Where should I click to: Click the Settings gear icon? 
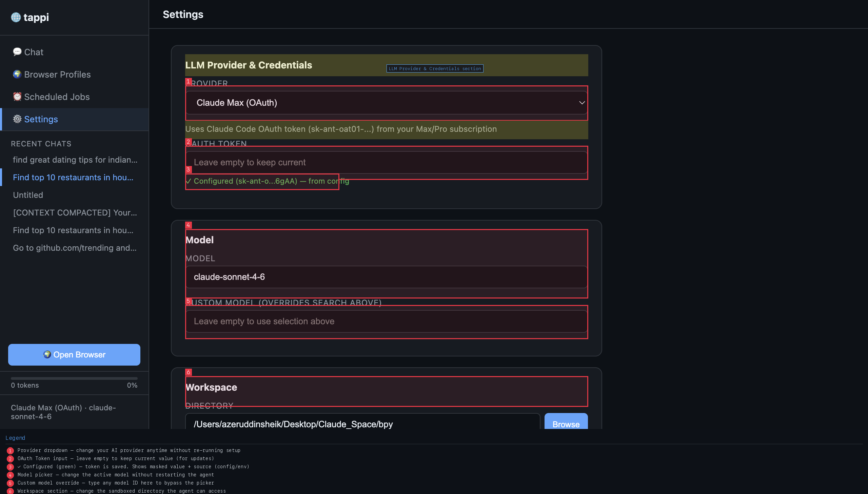(17, 119)
